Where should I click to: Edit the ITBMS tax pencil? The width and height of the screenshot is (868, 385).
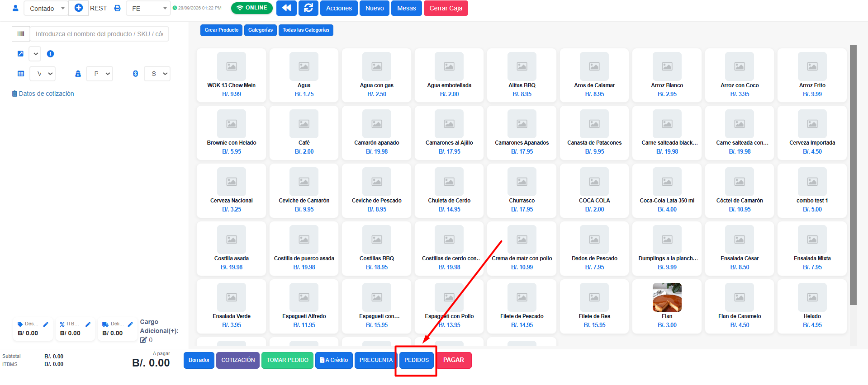tap(88, 324)
